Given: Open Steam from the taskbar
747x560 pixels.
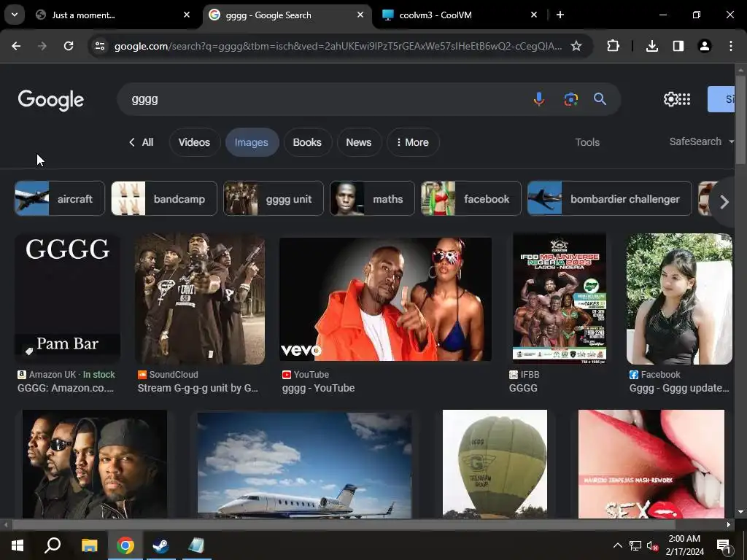Looking at the screenshot, I should point(160,545).
